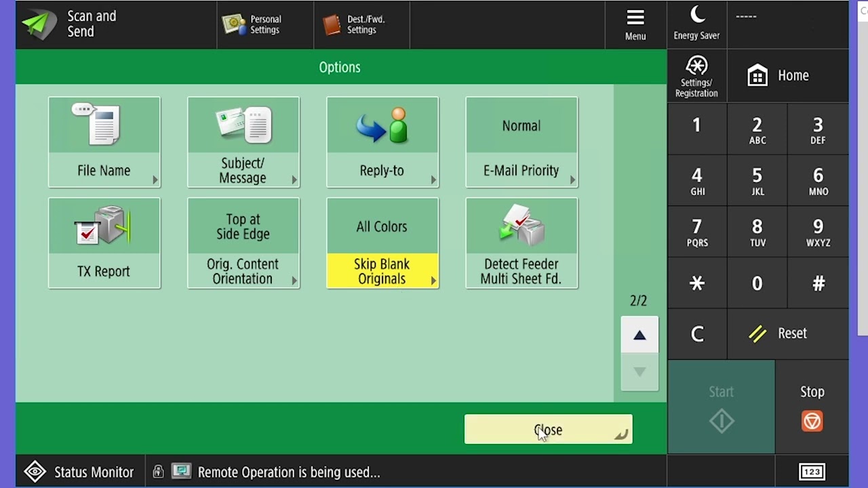Open the Subject/Message option

(243, 142)
